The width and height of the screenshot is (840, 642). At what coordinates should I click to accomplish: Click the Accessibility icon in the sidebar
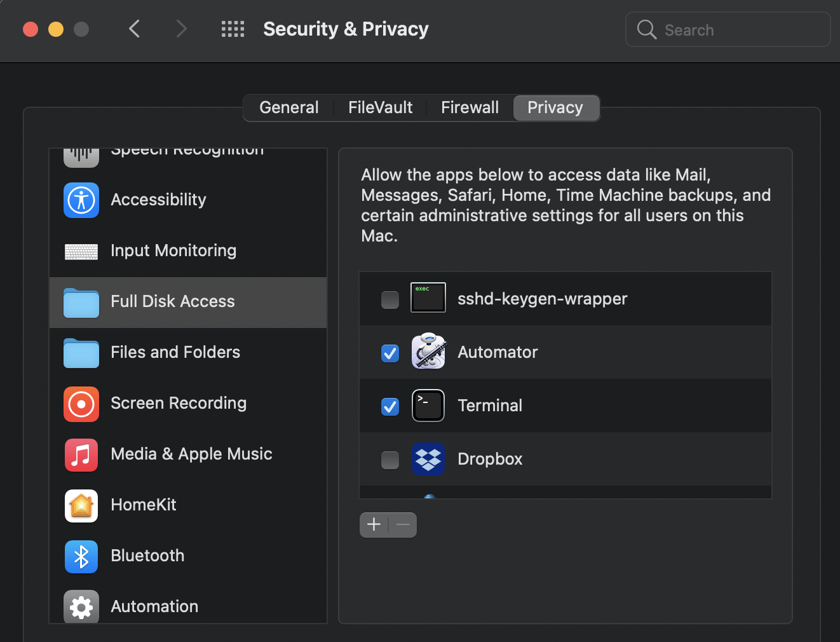81,200
